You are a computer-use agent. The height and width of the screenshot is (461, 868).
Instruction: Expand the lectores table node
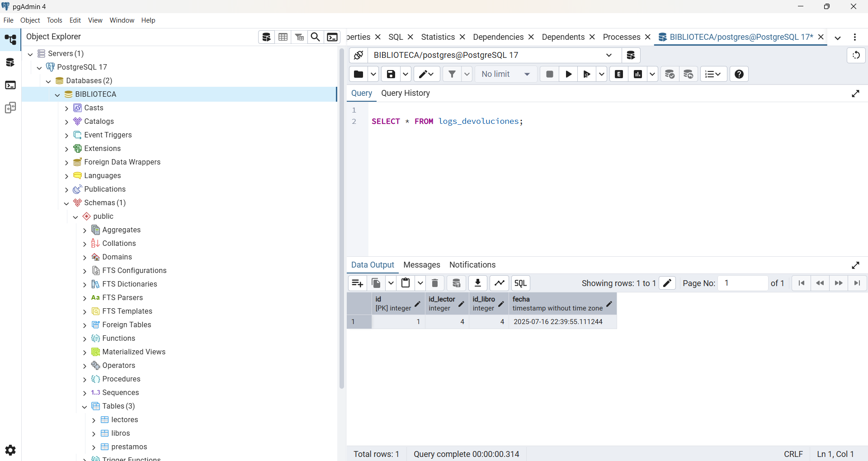(94, 420)
